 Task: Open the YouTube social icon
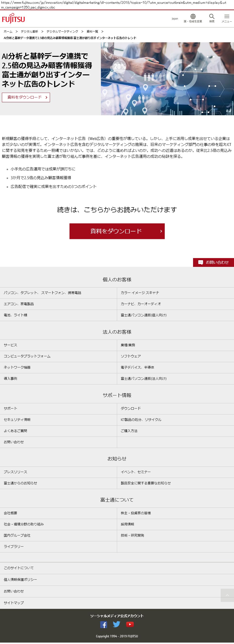130,624
